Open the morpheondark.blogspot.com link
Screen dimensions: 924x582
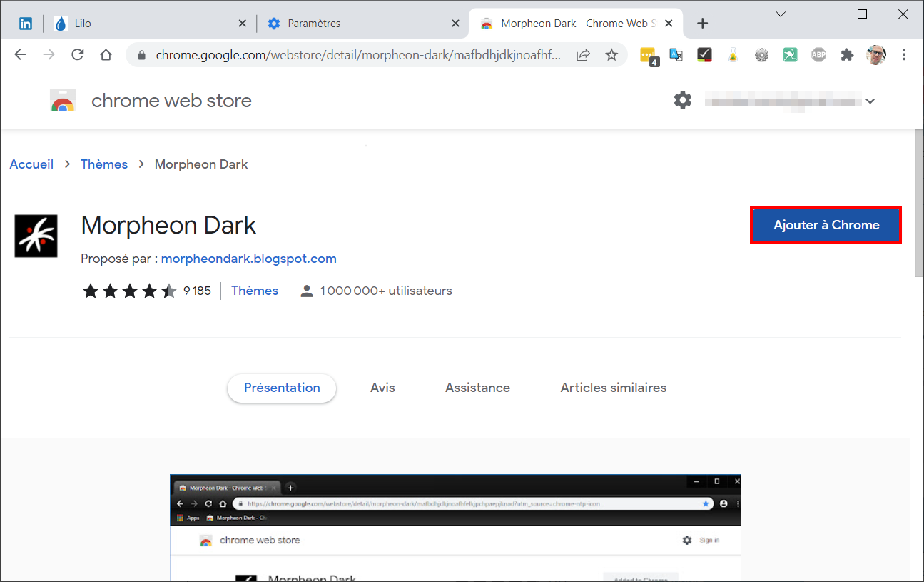click(x=249, y=259)
